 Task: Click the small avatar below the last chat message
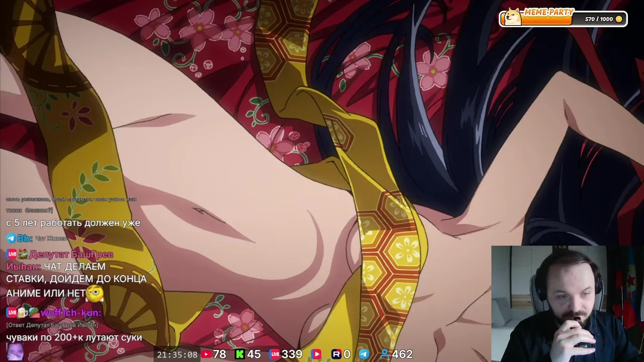15,352
